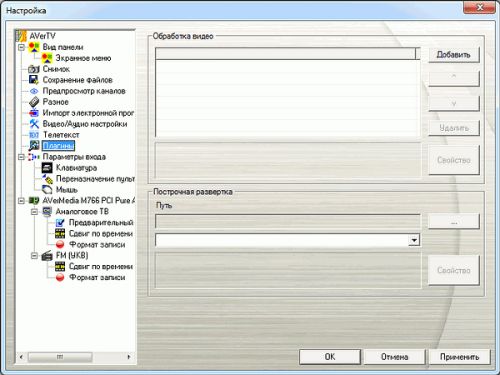This screenshot has height=375, width=500.
Task: Select Экранное меню tree item
Action: coord(83,58)
